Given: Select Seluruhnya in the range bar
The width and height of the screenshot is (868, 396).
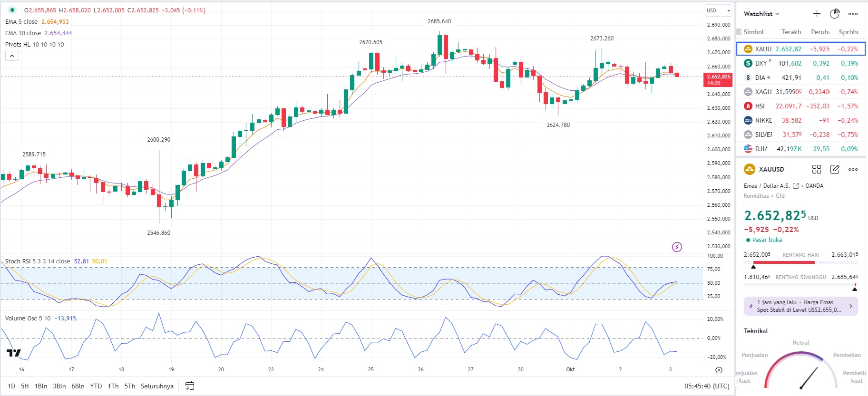Looking at the screenshot, I should [x=156, y=386].
